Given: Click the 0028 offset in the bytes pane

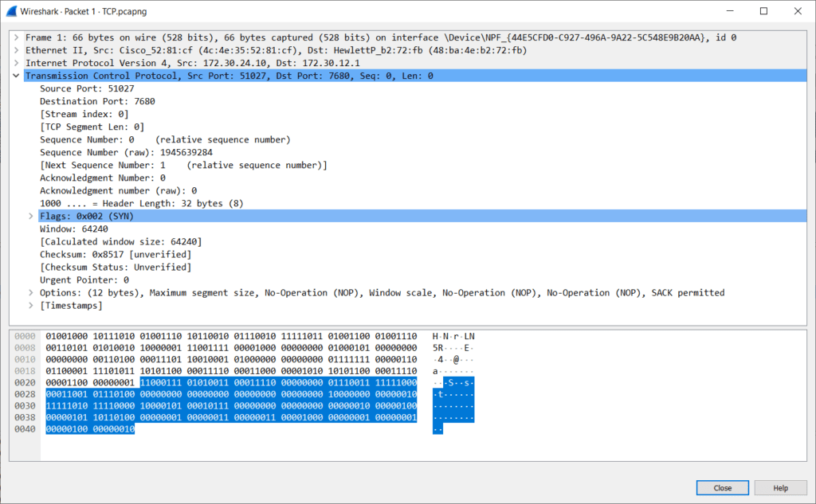Looking at the screenshot, I should coord(25,394).
